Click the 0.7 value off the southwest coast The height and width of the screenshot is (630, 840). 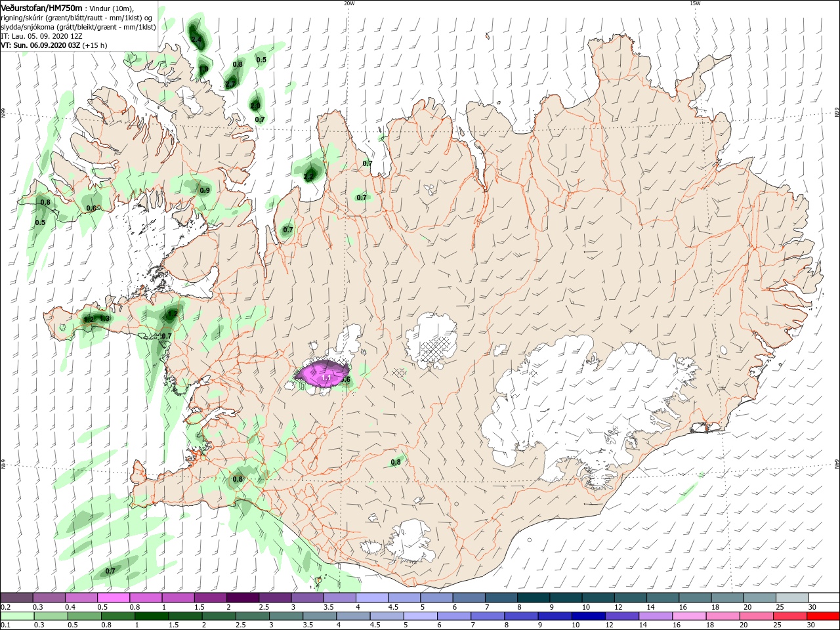[x=110, y=571]
